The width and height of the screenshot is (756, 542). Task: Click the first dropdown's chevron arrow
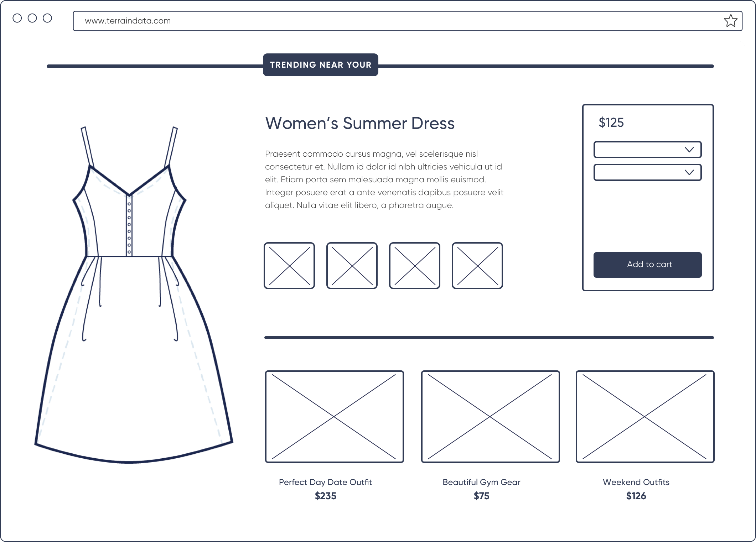coord(689,150)
